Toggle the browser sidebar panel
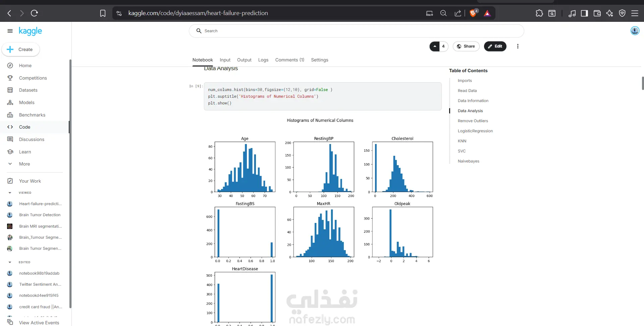Image resolution: width=644 pixels, height=326 pixels. (584, 13)
